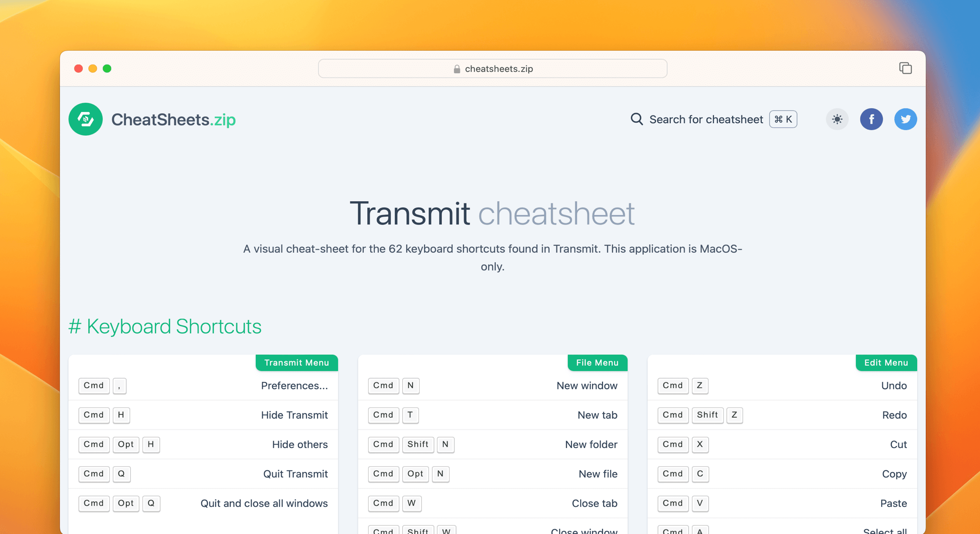Screen dimensions: 980x534
Task: Click the tabs overview icon in browser toolbar
Action: tap(905, 68)
